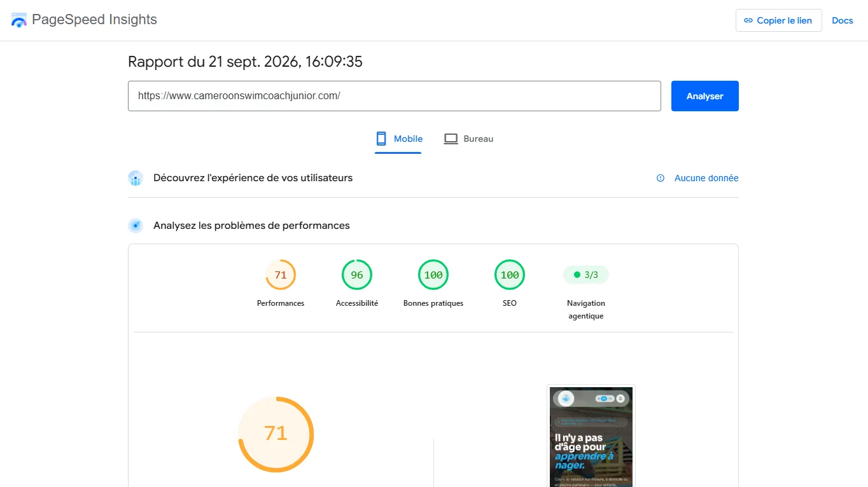Open the mobile page screenshot thumbnail
Screen dimensions: 868x487
591,436
